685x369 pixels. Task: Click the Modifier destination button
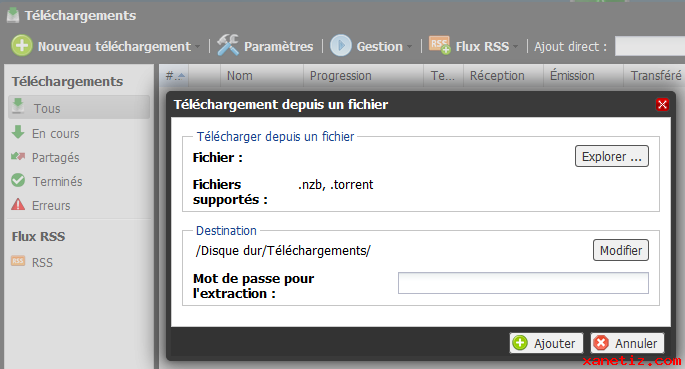[x=621, y=250]
